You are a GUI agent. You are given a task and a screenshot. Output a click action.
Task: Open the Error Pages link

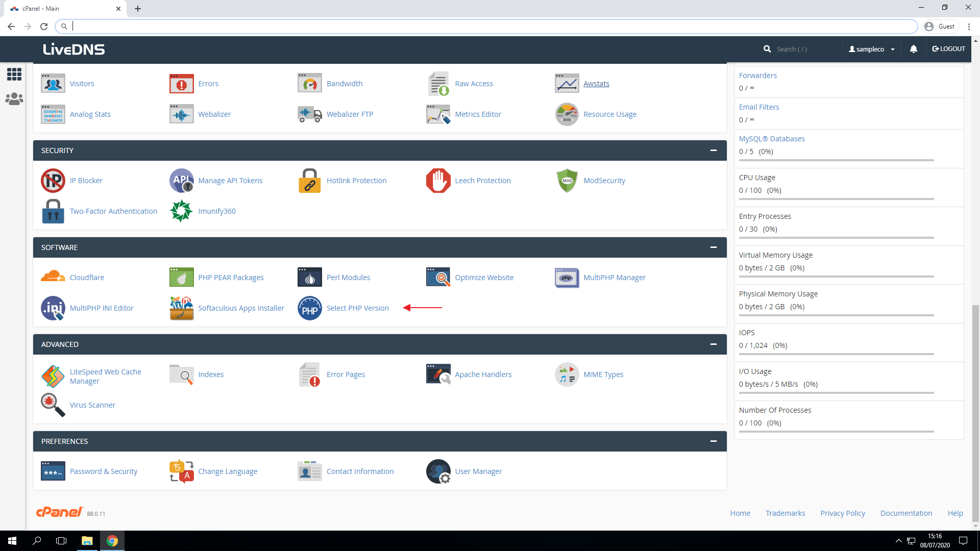pos(346,374)
